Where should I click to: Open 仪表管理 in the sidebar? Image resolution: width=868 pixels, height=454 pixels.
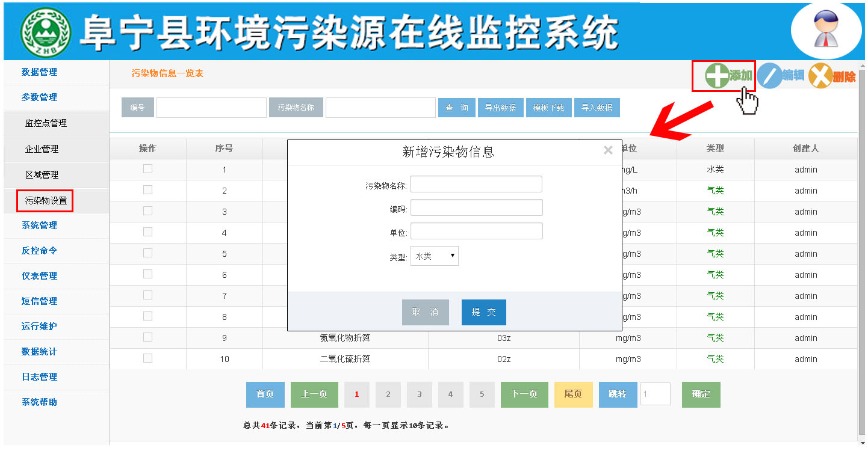tap(40, 276)
